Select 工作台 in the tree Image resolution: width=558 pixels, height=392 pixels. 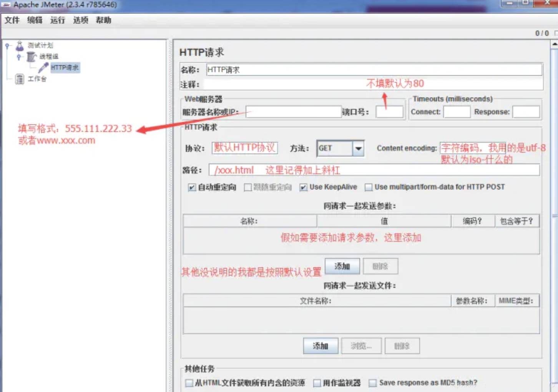37,79
